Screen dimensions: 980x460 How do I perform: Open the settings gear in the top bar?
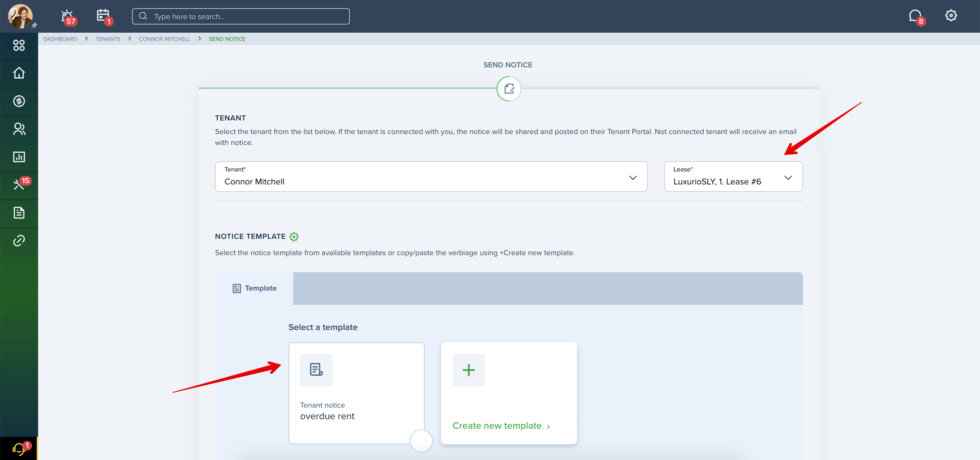[951, 16]
